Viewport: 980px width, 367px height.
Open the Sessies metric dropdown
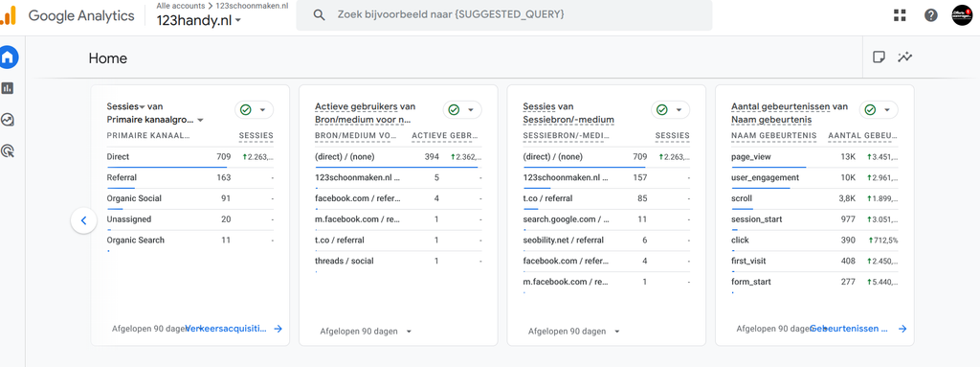pyautogui.click(x=126, y=106)
